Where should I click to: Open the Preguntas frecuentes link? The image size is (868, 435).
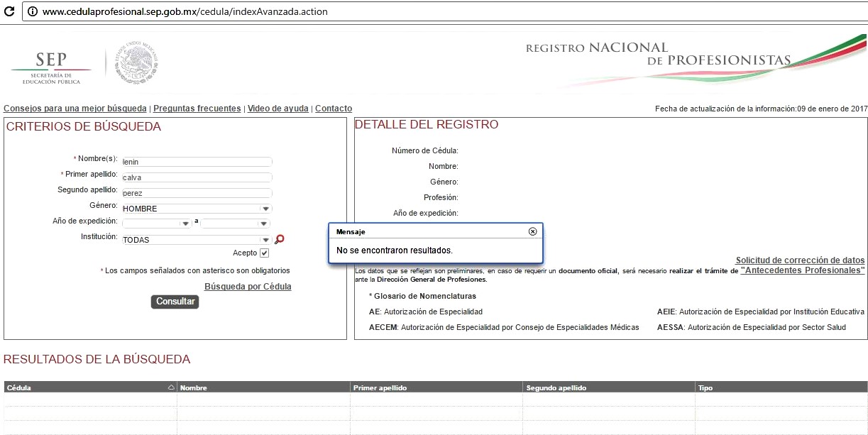[x=197, y=109]
